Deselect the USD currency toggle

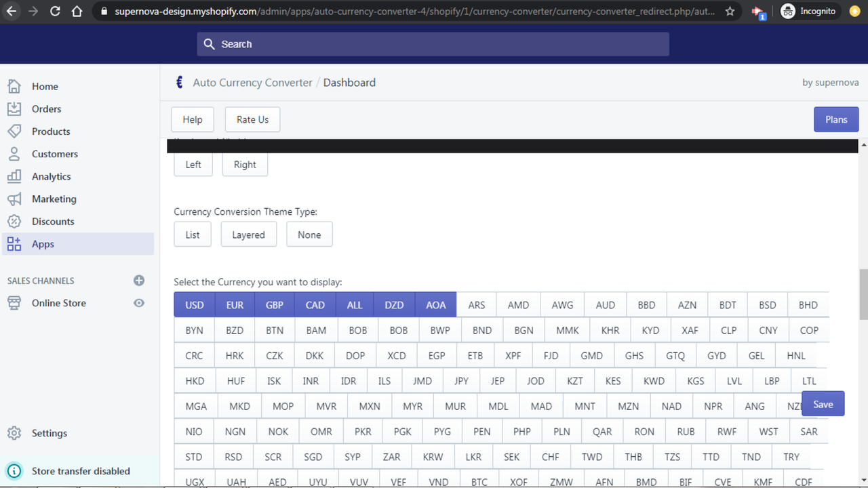pyautogui.click(x=195, y=305)
